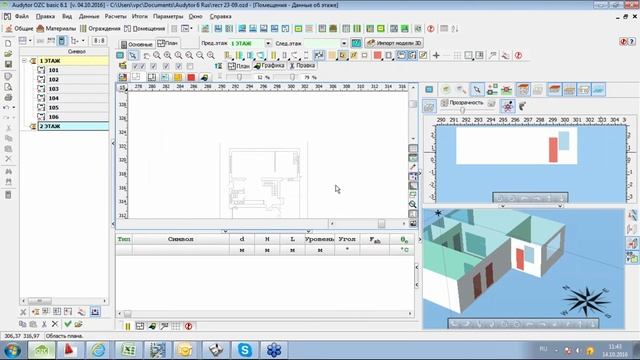
Task: Open the Итоги menu
Action: 140,16
